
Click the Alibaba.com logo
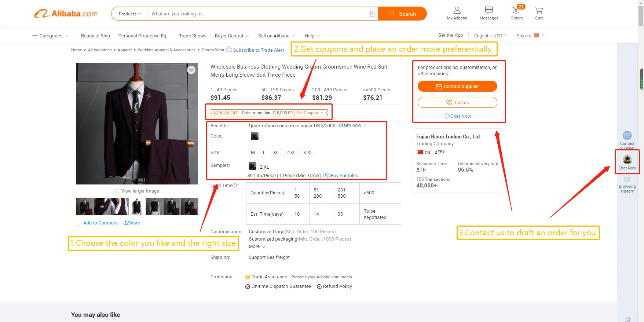point(66,14)
